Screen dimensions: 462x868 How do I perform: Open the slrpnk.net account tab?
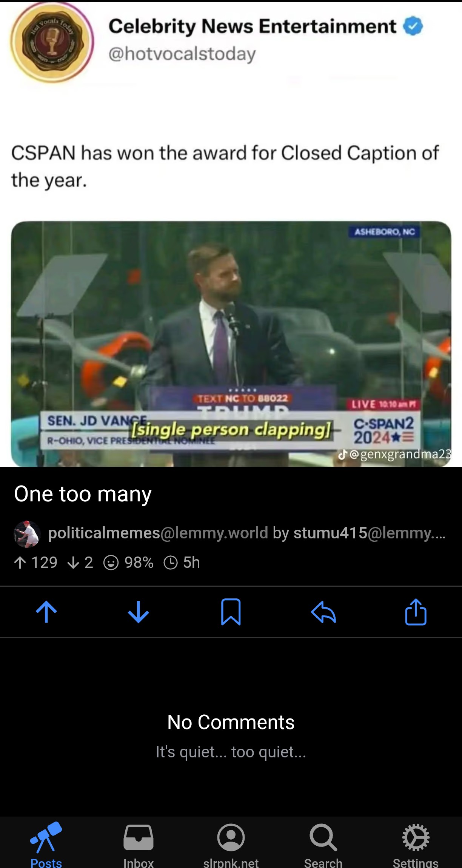(231, 845)
